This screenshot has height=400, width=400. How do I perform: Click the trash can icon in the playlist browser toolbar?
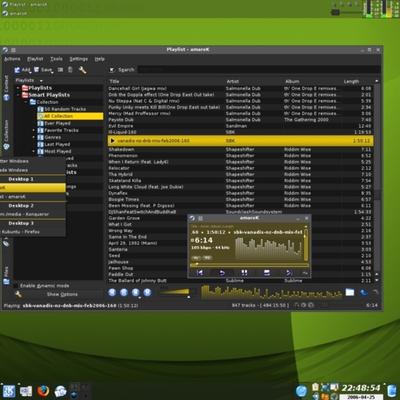[70, 70]
